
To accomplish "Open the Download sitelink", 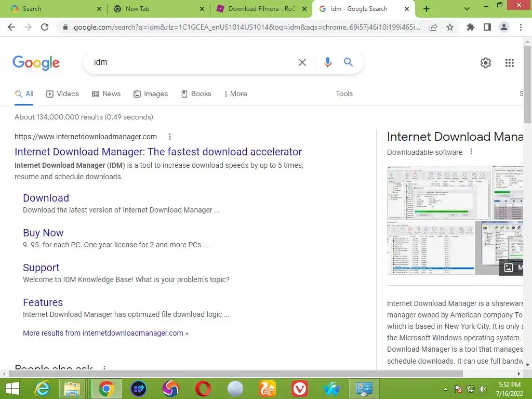I will tap(46, 198).
